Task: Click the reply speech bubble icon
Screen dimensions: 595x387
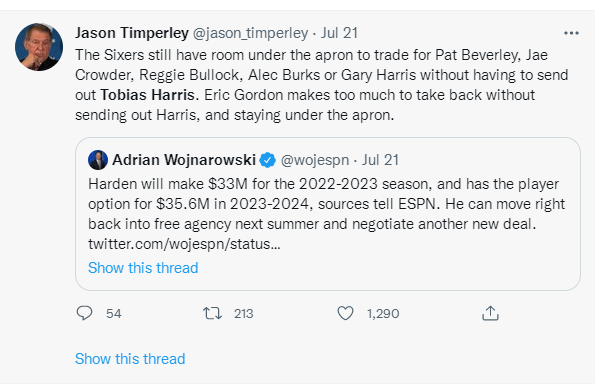Action: 84,313
